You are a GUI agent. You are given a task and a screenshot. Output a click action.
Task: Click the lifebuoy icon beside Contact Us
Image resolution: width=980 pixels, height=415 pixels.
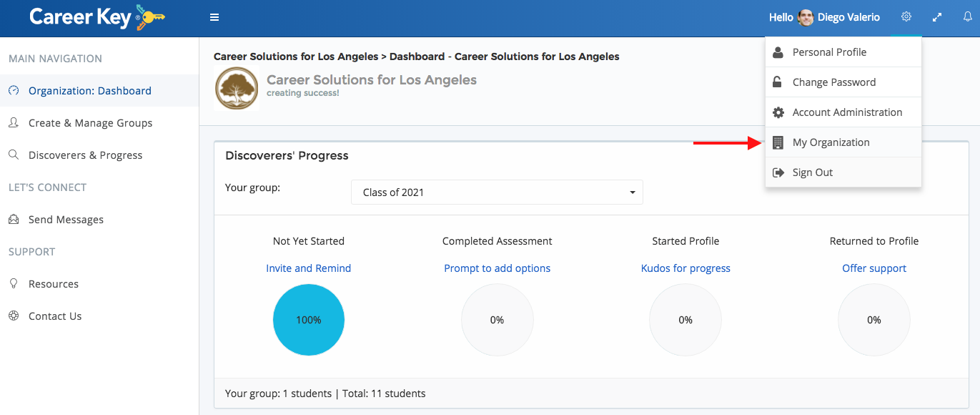(14, 316)
